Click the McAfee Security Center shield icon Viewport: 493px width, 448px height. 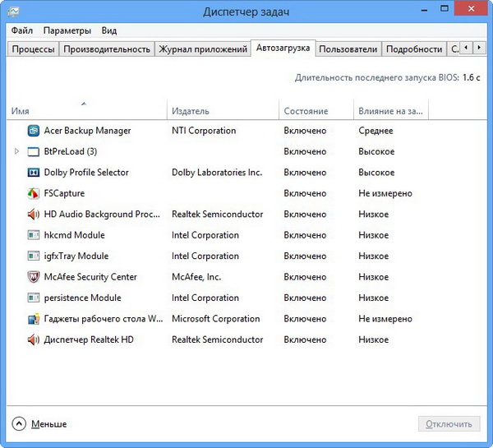click(x=34, y=277)
